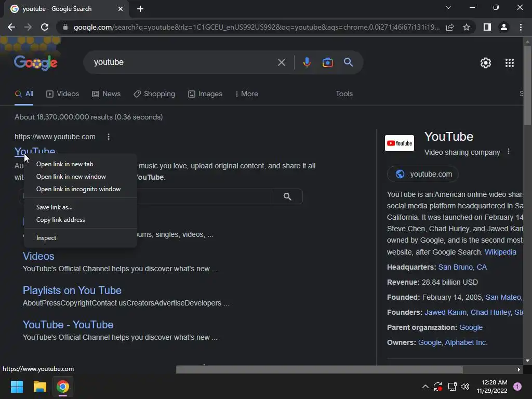Open the Alphabet Inc. link
The image size is (532, 399).
tap(466, 342)
